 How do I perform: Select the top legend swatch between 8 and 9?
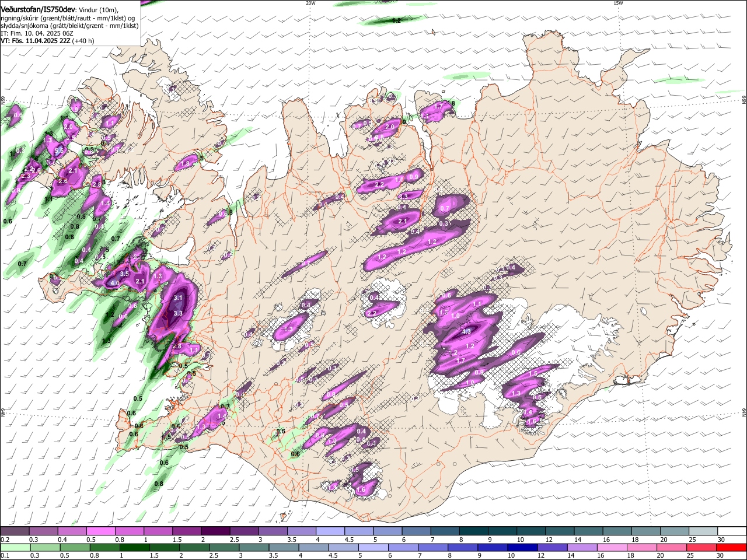[x=474, y=531]
